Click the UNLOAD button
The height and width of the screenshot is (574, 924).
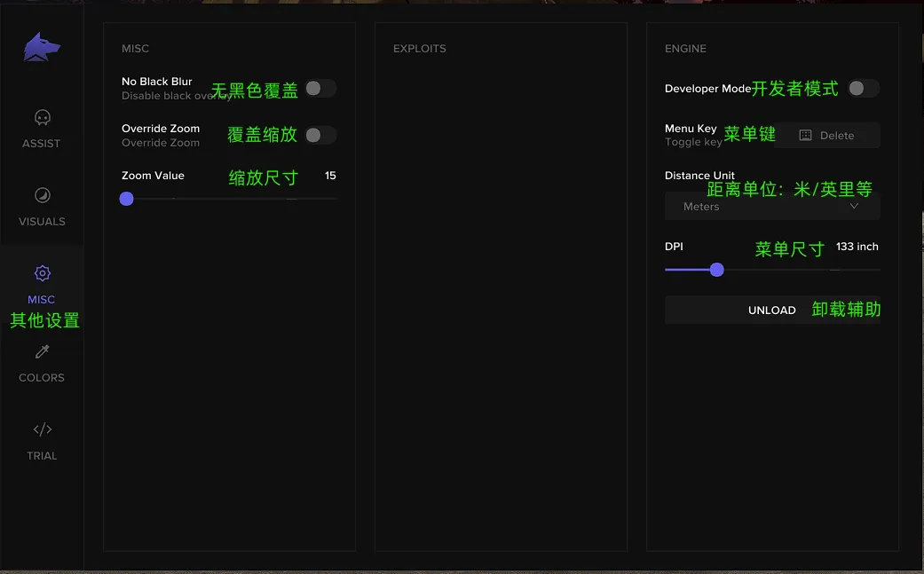pos(772,310)
